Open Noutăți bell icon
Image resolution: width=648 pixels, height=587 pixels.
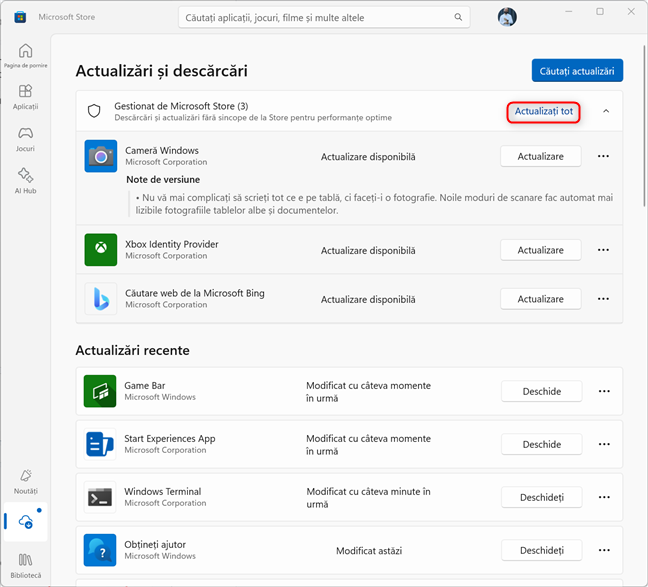[x=25, y=480]
